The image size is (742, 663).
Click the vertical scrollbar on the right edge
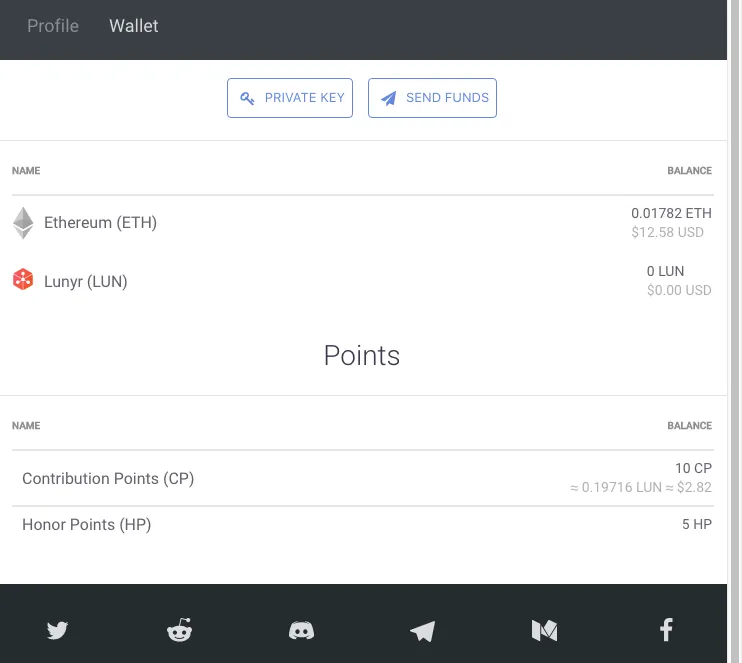[x=735, y=331]
